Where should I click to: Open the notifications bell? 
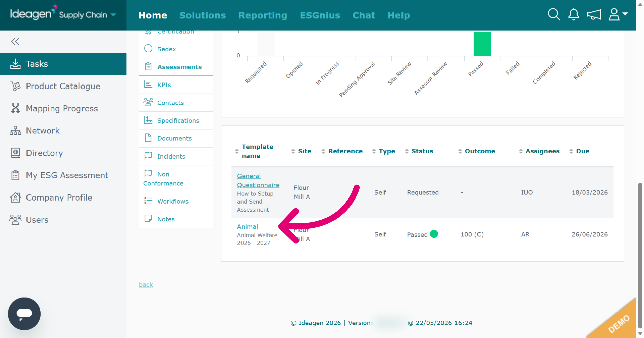click(x=574, y=14)
